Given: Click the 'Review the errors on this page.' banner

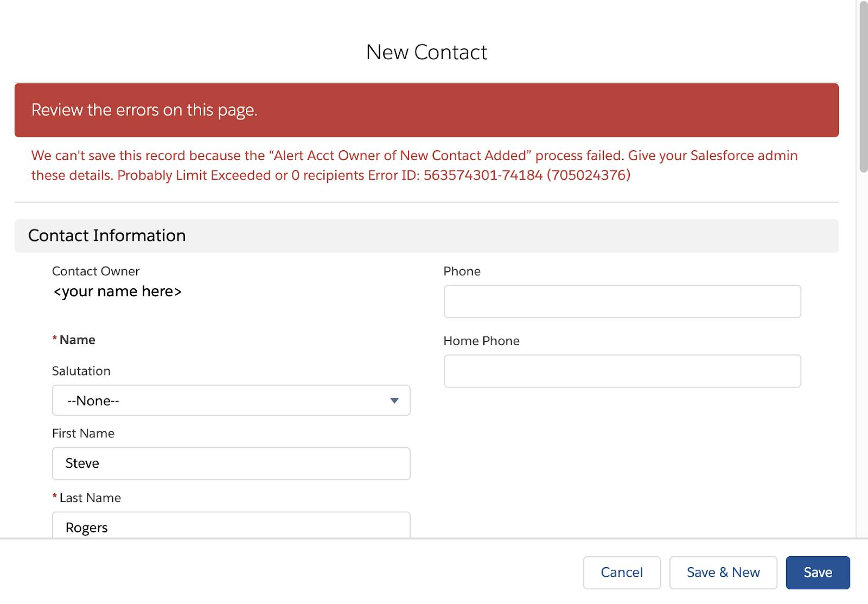Looking at the screenshot, I should click(x=426, y=110).
